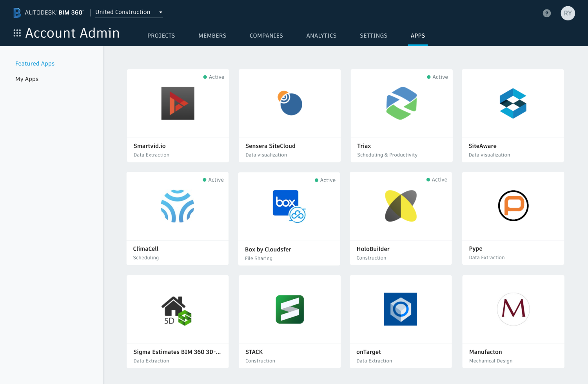
Task: Click the Pype app logo
Action: click(x=513, y=206)
